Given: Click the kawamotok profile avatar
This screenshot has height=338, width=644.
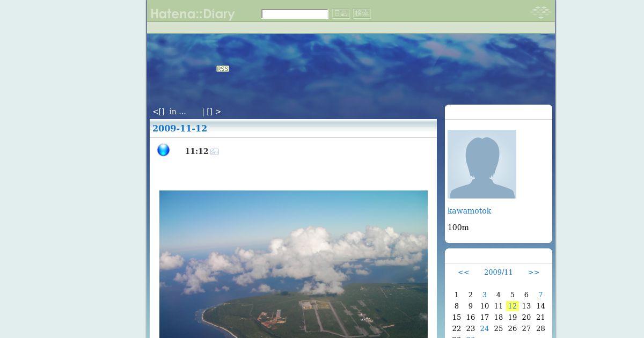Looking at the screenshot, I should point(482,164).
